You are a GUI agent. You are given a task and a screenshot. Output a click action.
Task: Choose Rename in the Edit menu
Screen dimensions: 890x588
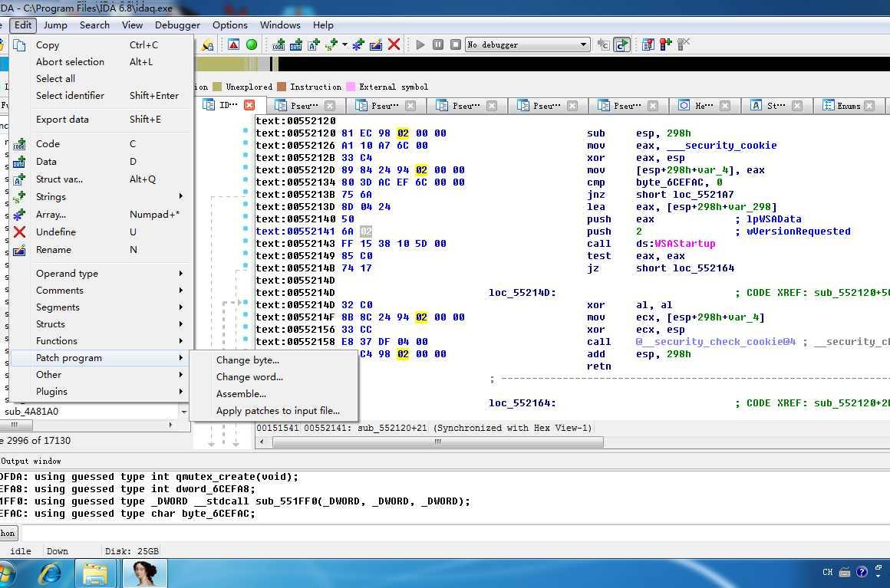(102, 249)
